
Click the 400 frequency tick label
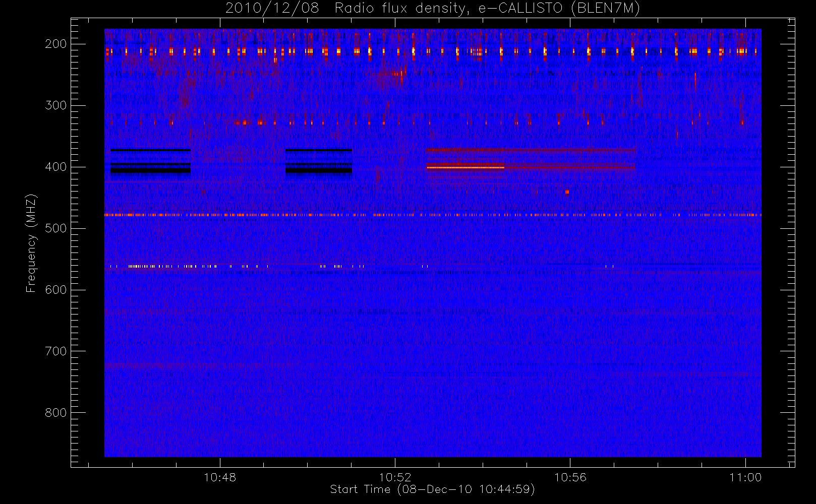[56, 167]
